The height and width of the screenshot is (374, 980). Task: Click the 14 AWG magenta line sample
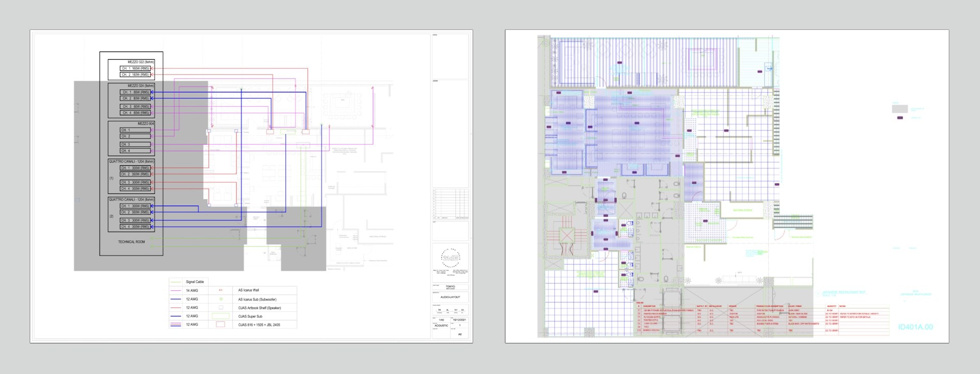point(176,290)
